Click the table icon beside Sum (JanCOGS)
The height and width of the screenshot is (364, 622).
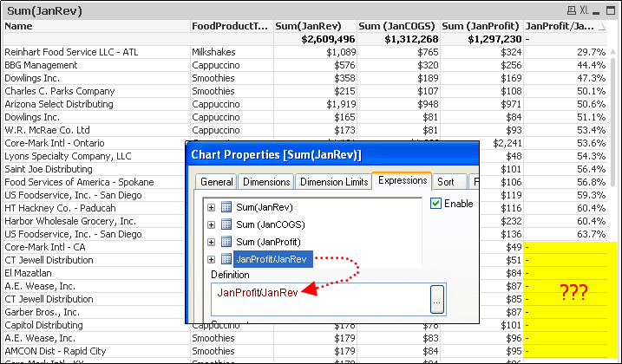click(226, 224)
